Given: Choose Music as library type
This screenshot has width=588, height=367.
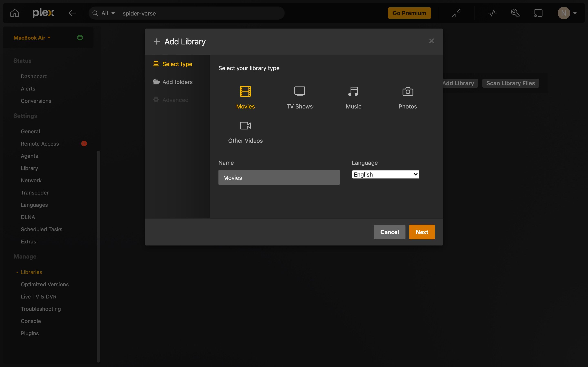Looking at the screenshot, I should [x=353, y=97].
